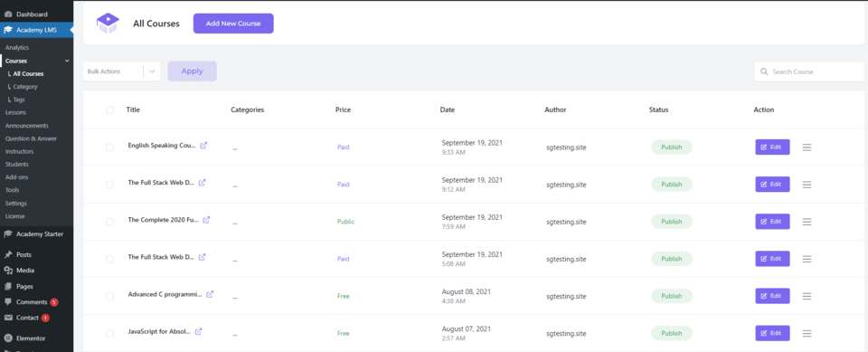Viewport: 868px width, 352px height.
Task: Open external link icon for The Complete 2020 course
Action: (206, 220)
